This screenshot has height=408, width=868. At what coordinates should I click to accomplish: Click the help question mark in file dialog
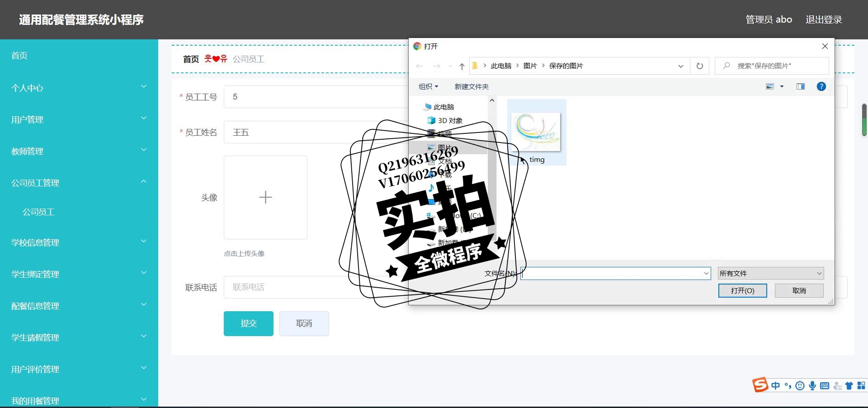pos(821,86)
